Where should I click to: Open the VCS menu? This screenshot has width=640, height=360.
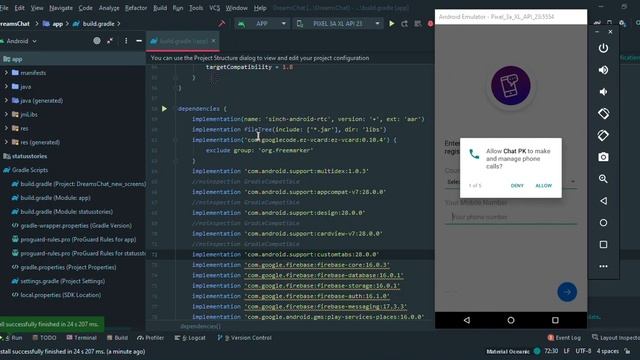pos(215,8)
